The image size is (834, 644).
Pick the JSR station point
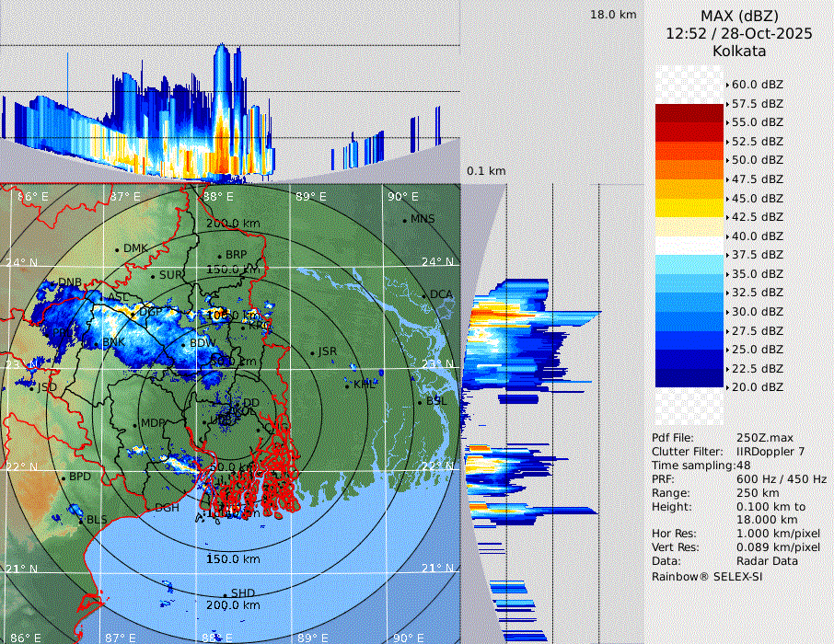click(x=312, y=352)
